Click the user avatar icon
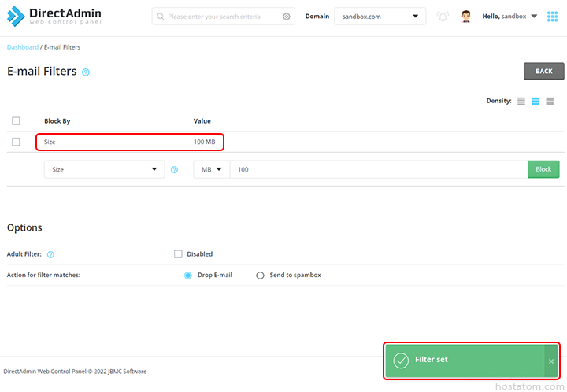Image resolution: width=567 pixels, height=392 pixels. [x=466, y=17]
